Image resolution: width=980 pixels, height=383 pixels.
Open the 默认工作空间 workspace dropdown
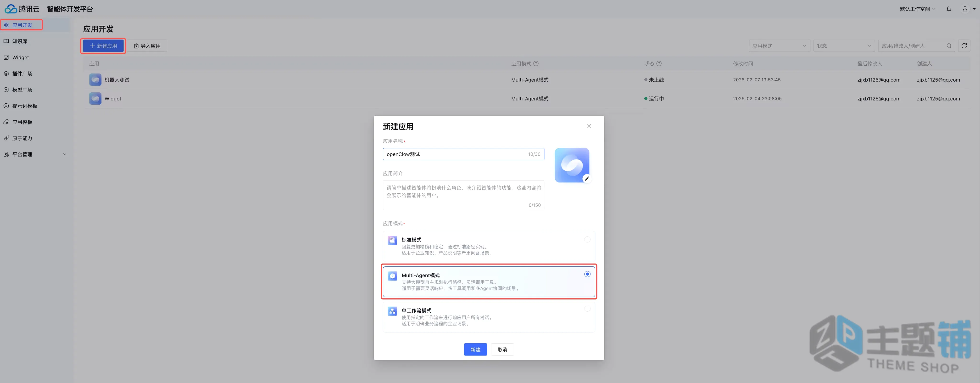tap(917, 9)
